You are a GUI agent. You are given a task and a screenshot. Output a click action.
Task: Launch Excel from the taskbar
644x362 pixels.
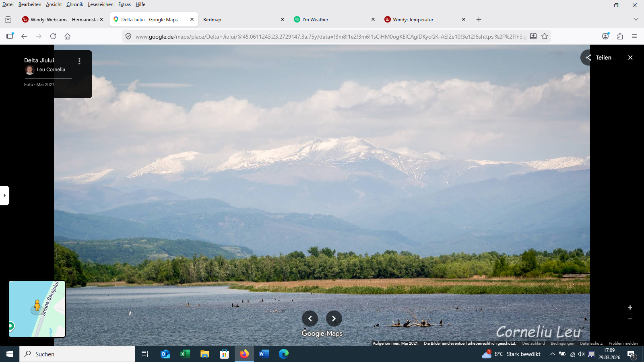tap(185, 354)
